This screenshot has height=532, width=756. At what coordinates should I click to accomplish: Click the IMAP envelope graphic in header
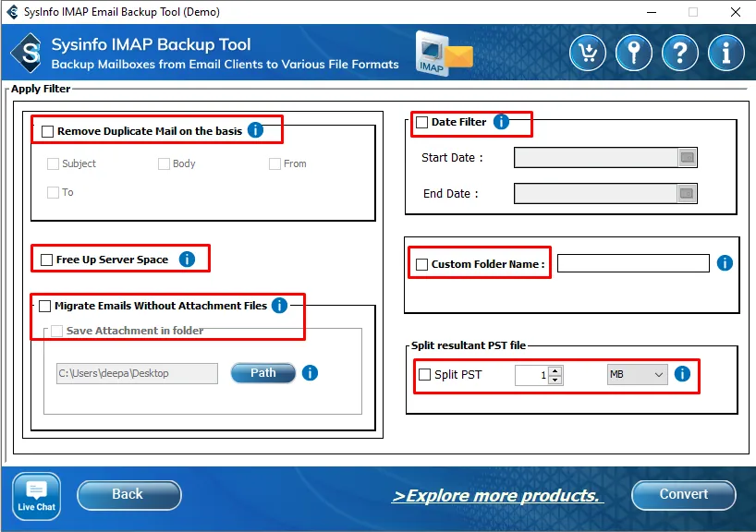tap(445, 53)
